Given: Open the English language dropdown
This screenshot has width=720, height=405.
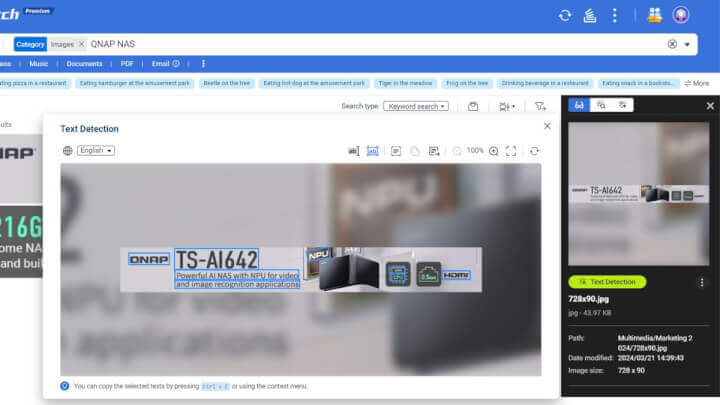Looking at the screenshot, I should 96,151.
